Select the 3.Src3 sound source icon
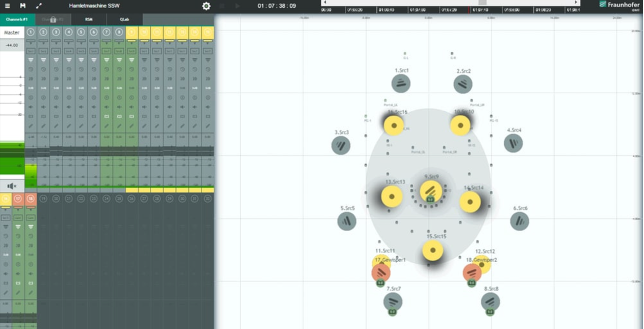The width and height of the screenshot is (644, 329). 341,146
